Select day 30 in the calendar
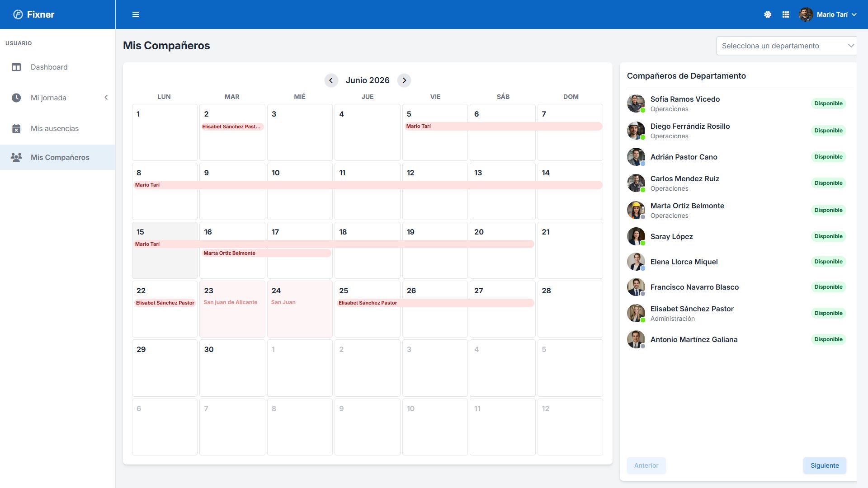Image resolution: width=868 pixels, height=488 pixels. (x=232, y=368)
